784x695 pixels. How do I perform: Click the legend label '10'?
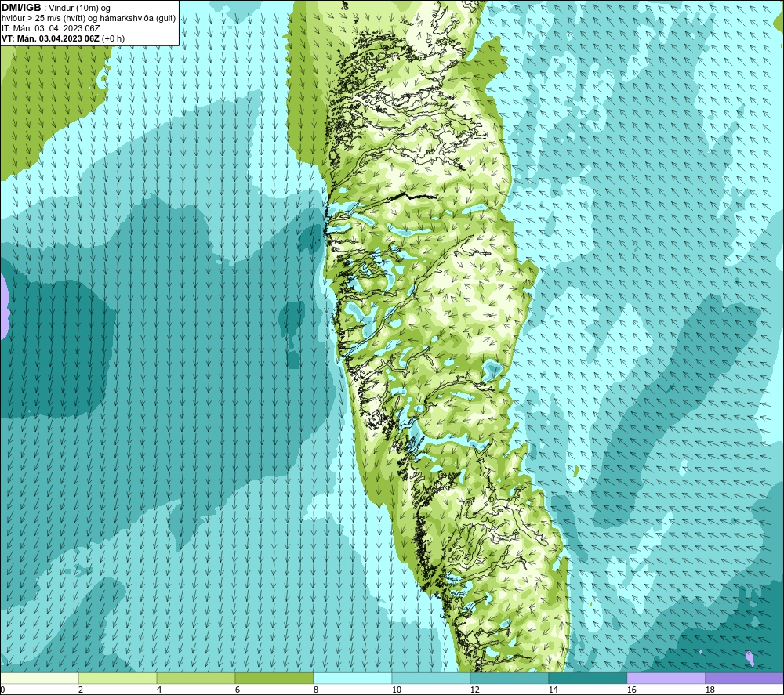click(x=396, y=690)
